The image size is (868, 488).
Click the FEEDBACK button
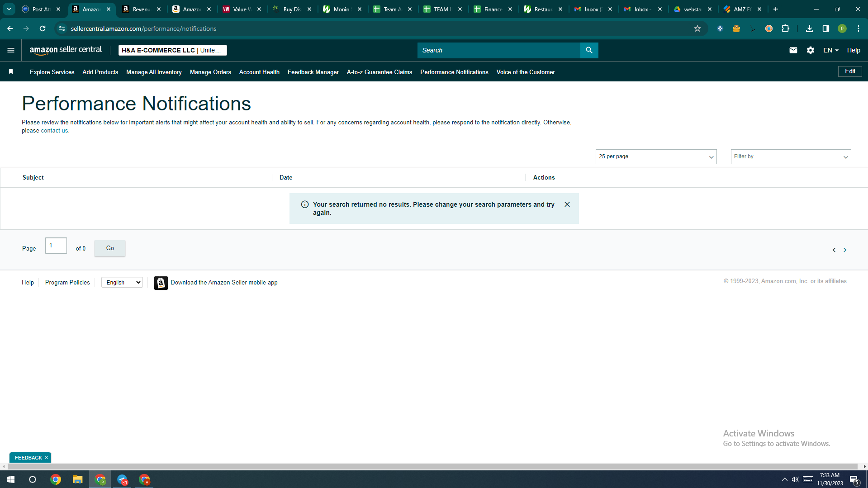tap(28, 458)
